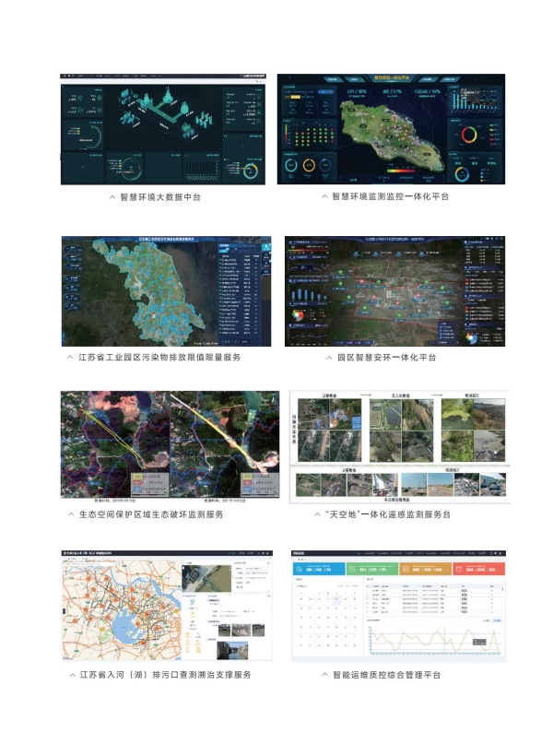
Task: Click the red-yellow donut chart in 监测监控一体化平台
Action: pyautogui.click(x=468, y=135)
